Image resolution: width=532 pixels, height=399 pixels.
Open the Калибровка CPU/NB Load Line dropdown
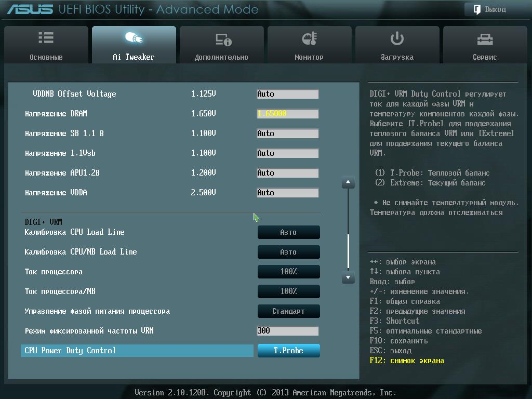(288, 252)
